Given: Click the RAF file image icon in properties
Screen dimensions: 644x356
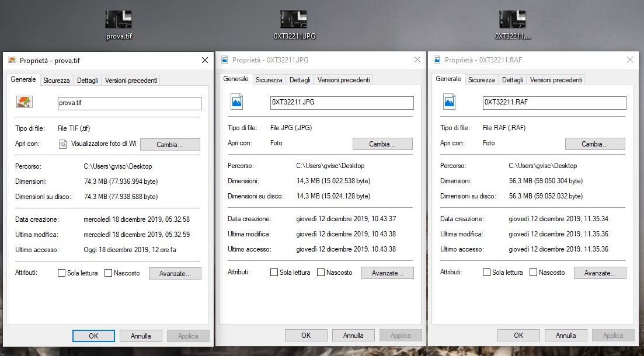Looking at the screenshot, I should [x=450, y=102].
